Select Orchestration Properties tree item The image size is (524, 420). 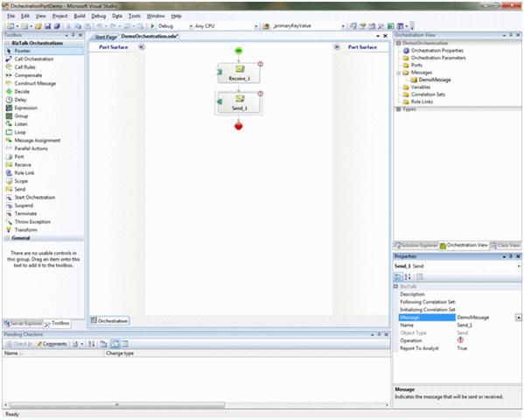(433, 51)
